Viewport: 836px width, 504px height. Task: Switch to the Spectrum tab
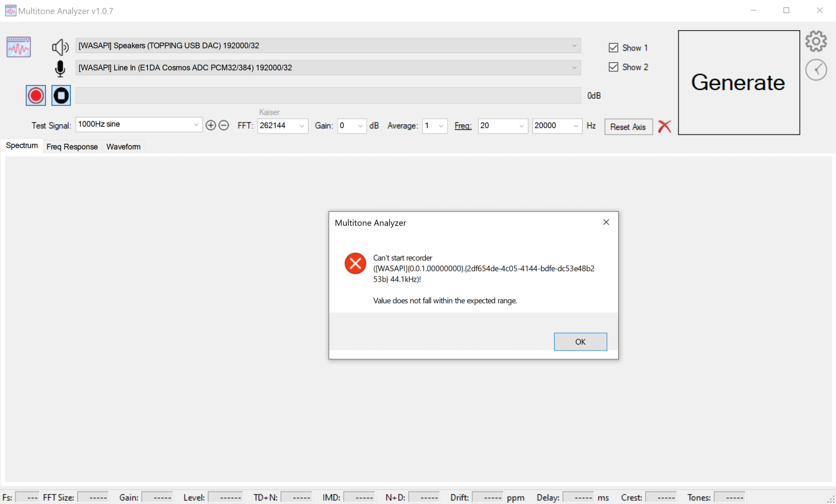22,146
